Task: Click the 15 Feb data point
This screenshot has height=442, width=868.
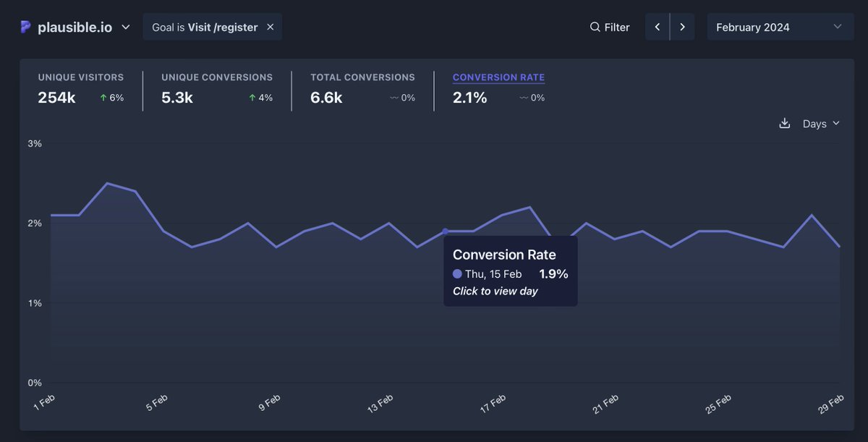Action: 445,231
